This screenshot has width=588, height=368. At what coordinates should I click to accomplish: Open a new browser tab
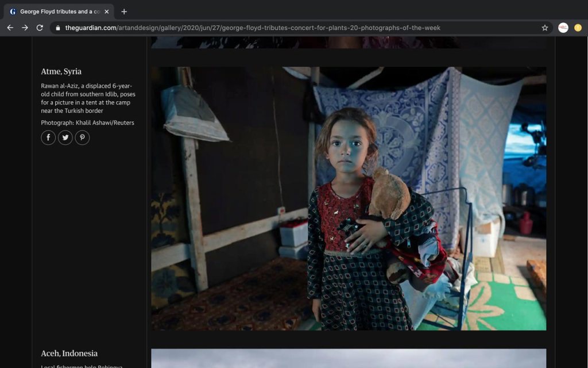124,11
